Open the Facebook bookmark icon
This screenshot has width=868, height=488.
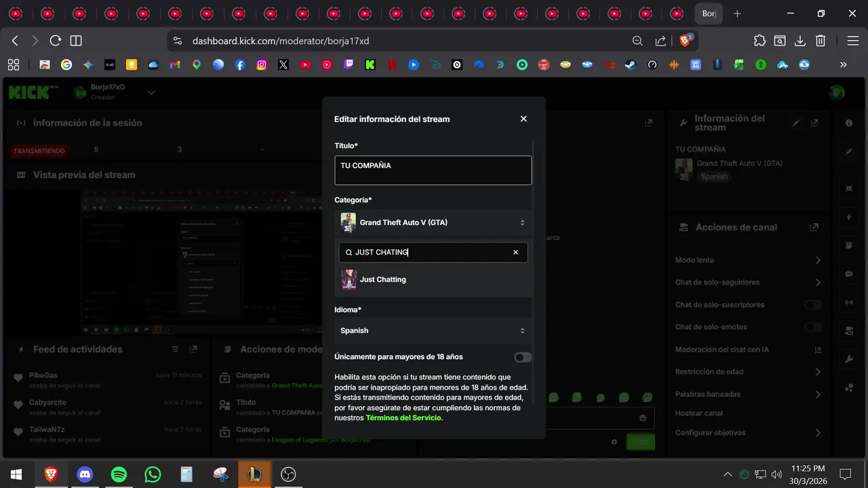pyautogui.click(x=240, y=65)
